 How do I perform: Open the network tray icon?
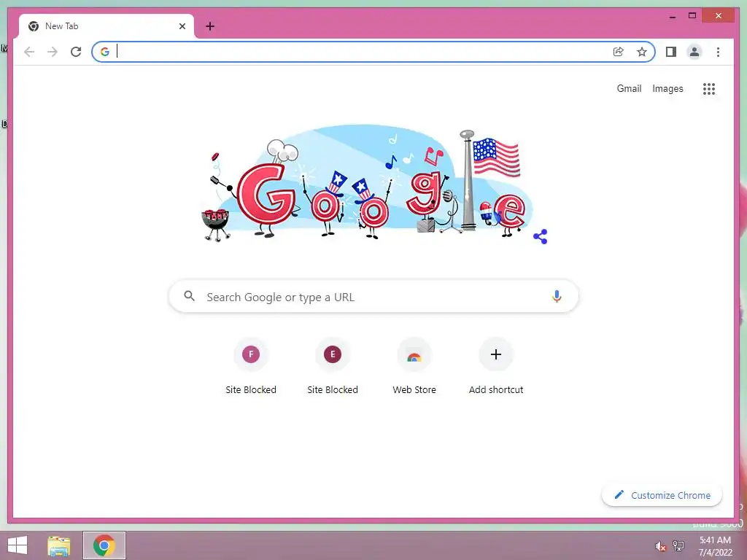click(x=678, y=545)
